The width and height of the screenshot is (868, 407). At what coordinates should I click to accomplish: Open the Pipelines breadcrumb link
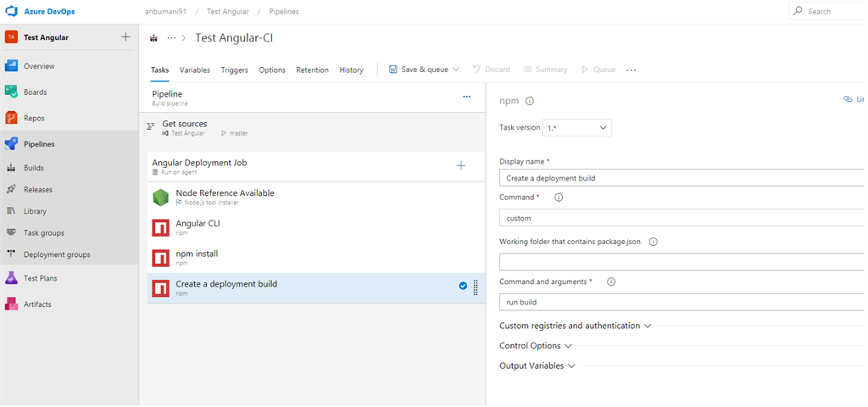(284, 12)
